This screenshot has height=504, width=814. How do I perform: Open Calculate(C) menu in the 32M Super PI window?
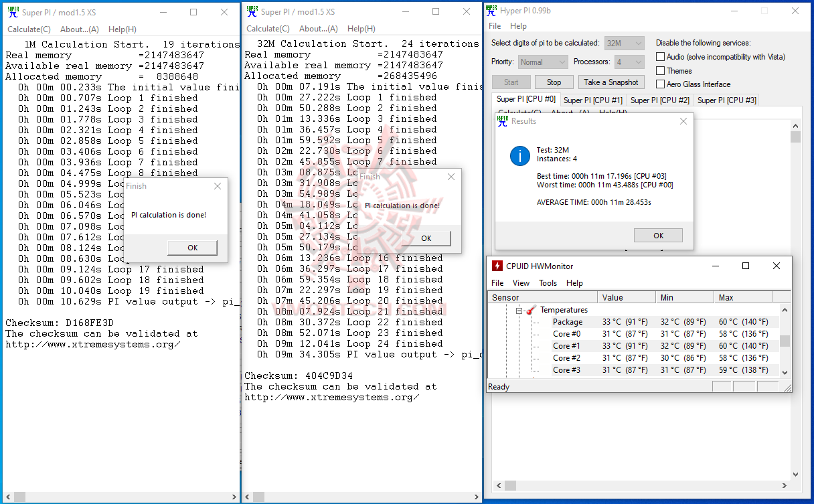[268, 29]
